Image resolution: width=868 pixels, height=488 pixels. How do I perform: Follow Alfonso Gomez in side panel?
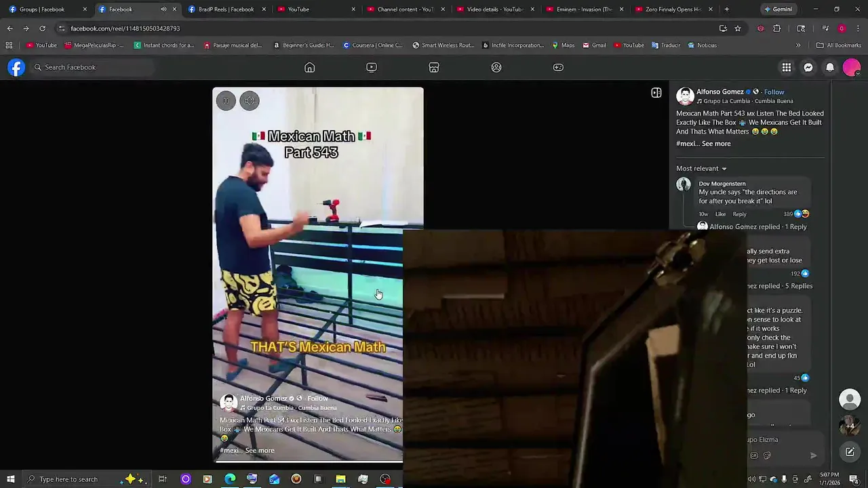click(x=774, y=92)
